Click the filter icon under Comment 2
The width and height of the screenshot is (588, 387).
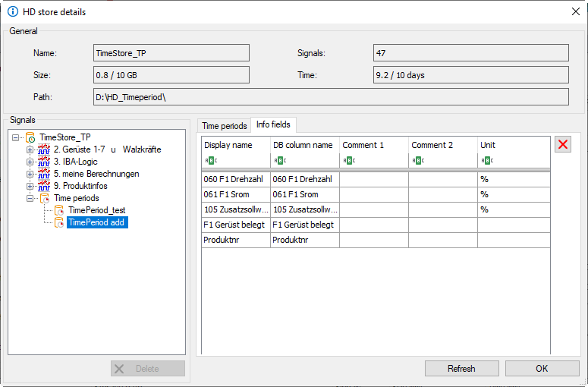418,161
